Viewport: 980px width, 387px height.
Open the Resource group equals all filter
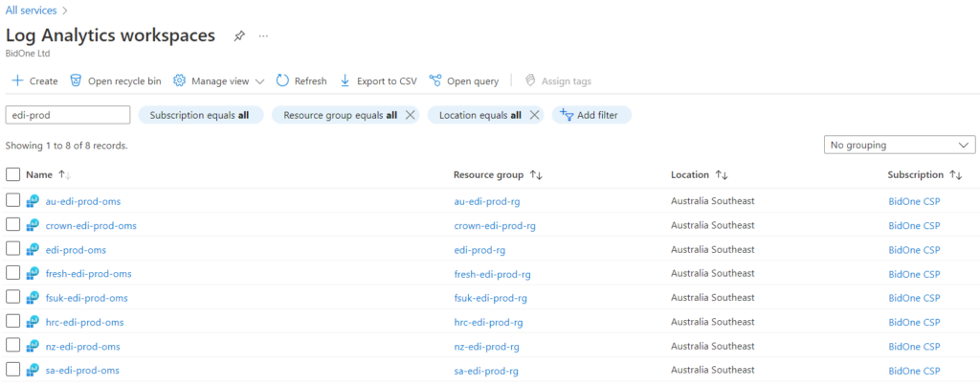pos(340,115)
